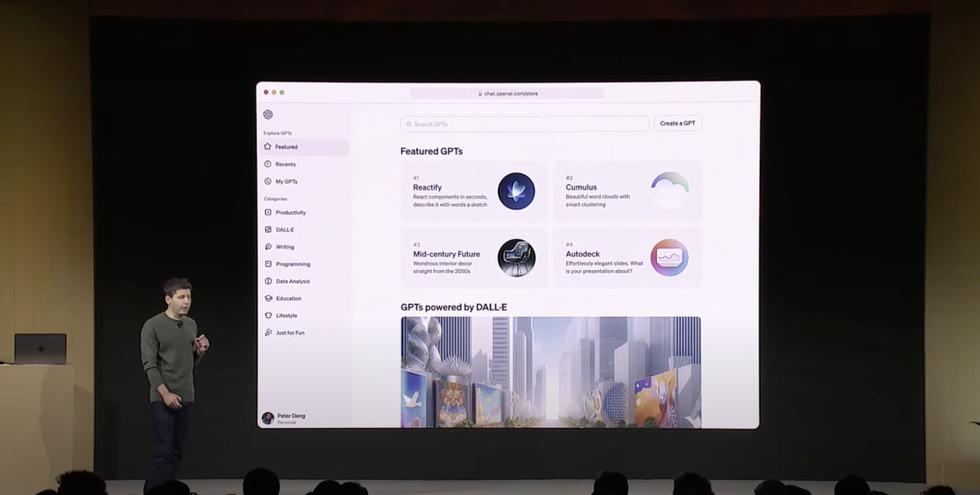980x495 pixels.
Task: Click the star icon beside Featured
Action: pyautogui.click(x=268, y=147)
